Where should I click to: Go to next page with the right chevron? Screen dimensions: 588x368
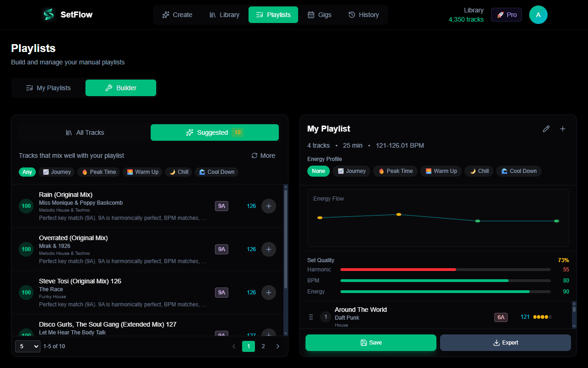[x=278, y=346]
